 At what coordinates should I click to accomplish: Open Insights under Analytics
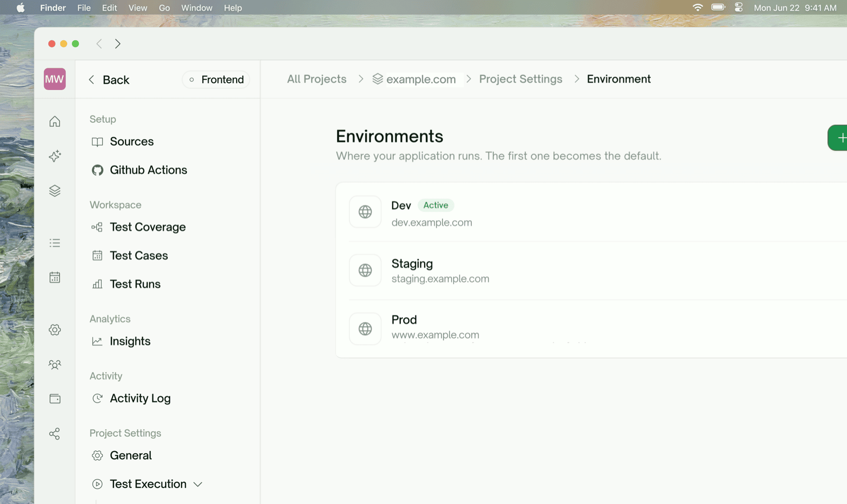[121, 341]
